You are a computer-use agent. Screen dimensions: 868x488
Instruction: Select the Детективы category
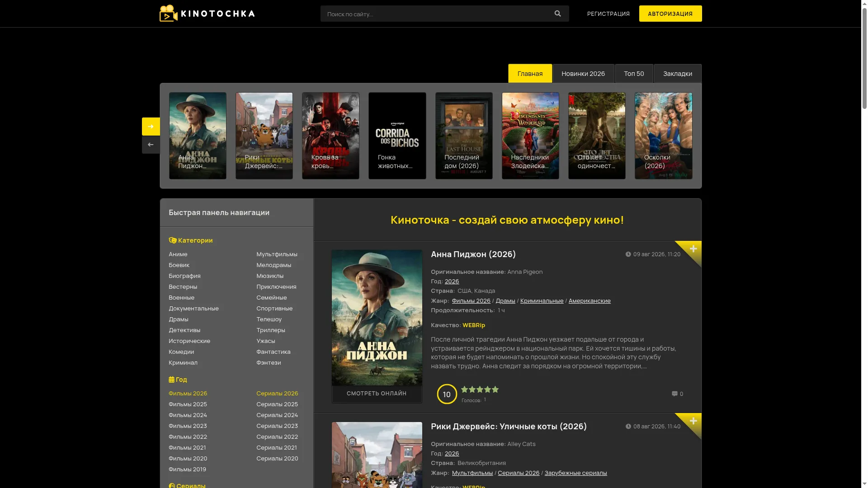(x=184, y=330)
